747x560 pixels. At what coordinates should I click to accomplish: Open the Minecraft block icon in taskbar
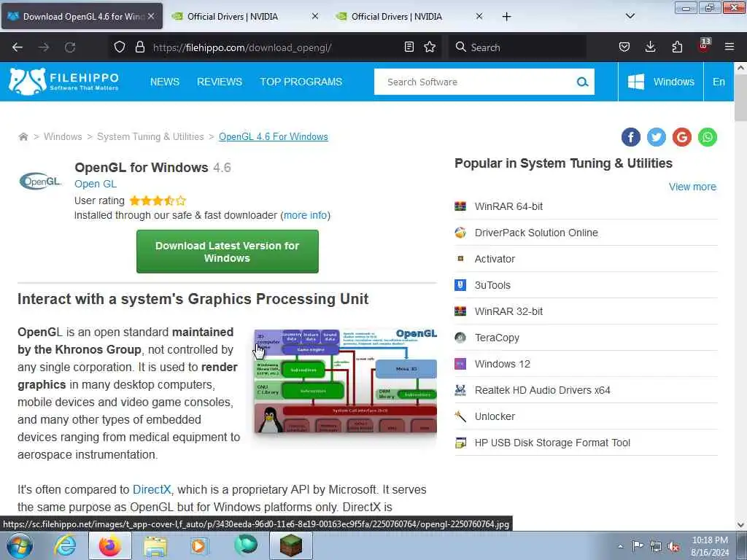(x=290, y=545)
